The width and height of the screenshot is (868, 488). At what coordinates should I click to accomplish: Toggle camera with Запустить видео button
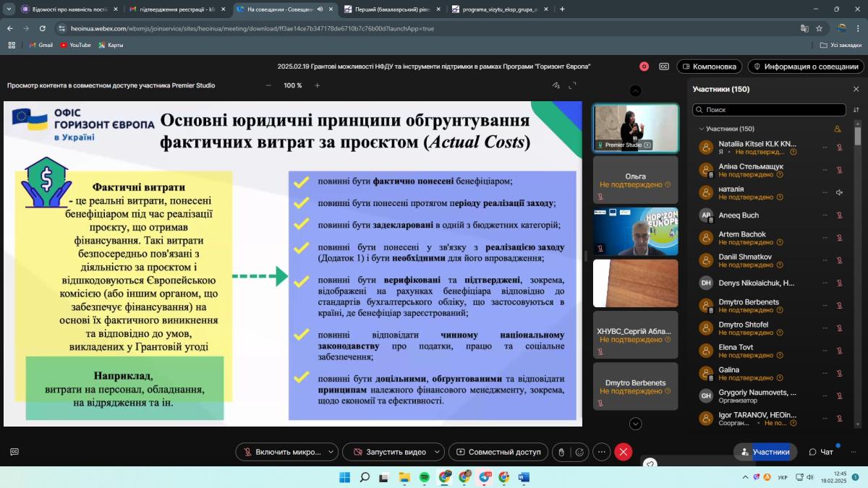coord(388,452)
